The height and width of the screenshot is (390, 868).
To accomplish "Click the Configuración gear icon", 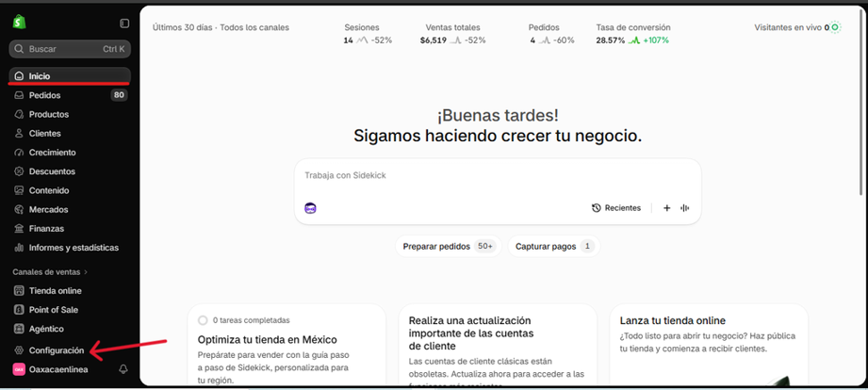I will click(20, 350).
